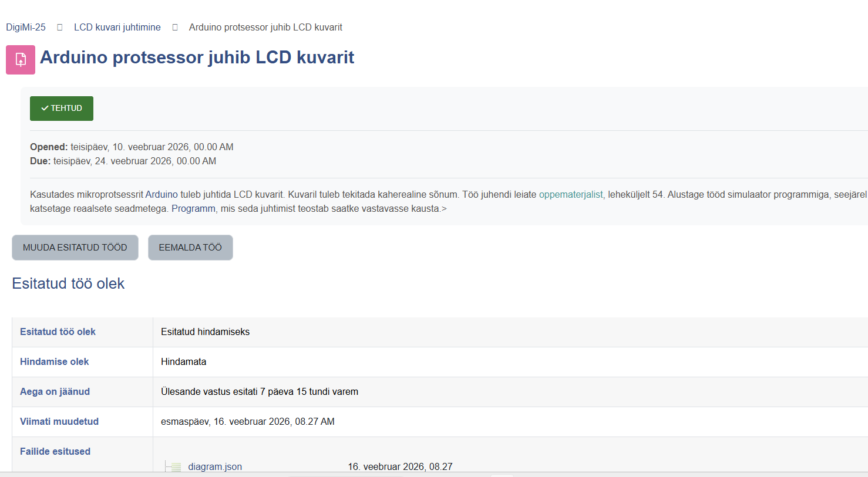Viewport: 868px width, 477px height.
Task: Click EEMALDA TÖÖ button
Action: [x=190, y=248]
